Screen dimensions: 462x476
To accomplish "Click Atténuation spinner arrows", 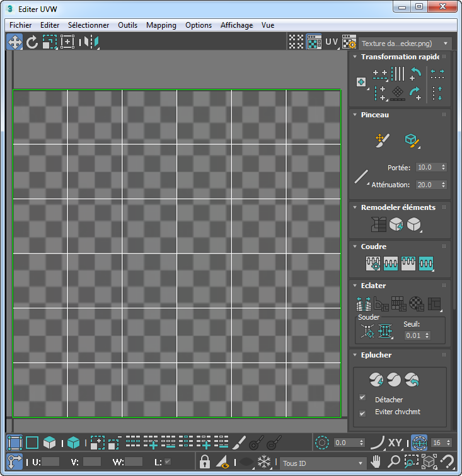I will pyautogui.click(x=444, y=185).
